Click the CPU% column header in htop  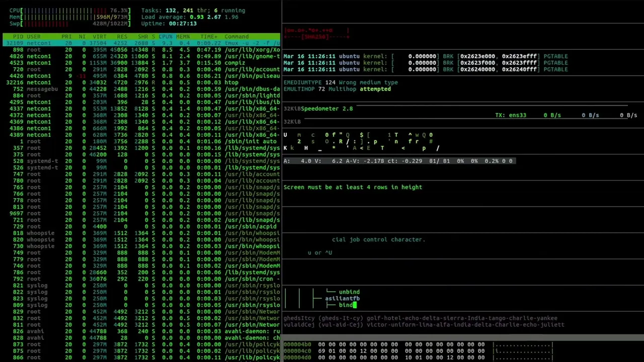tap(166, 37)
